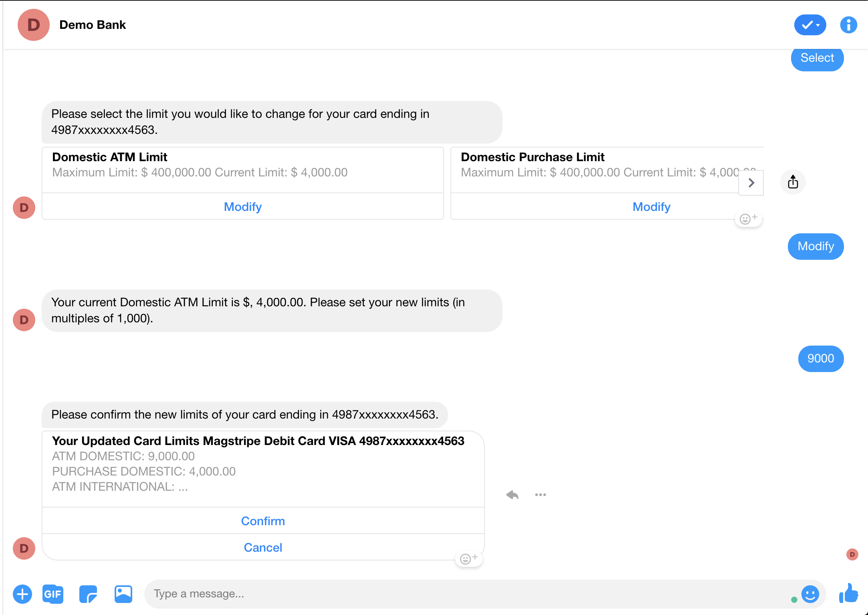The image size is (868, 615).
Task: Click the plus add attachment icon
Action: pos(22,593)
